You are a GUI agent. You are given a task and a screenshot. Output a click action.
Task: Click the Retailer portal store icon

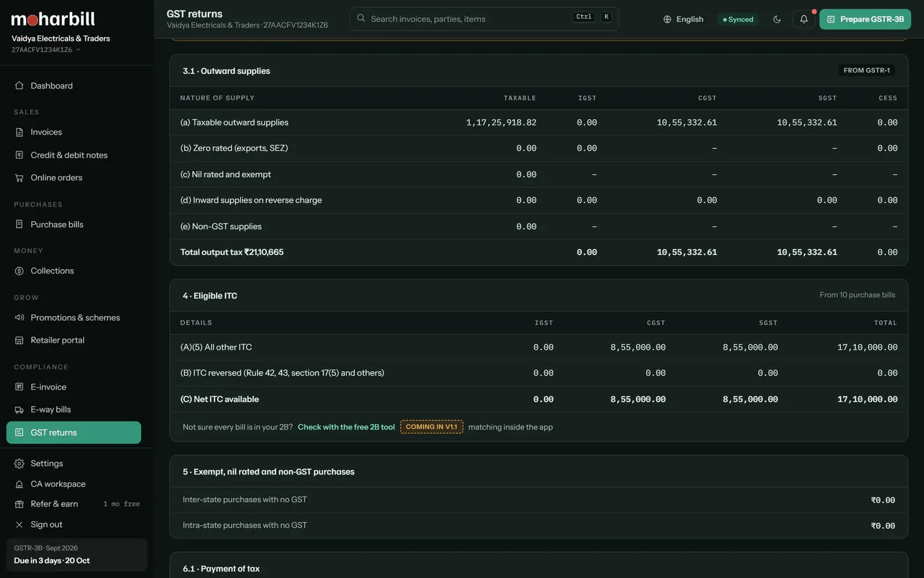click(19, 340)
